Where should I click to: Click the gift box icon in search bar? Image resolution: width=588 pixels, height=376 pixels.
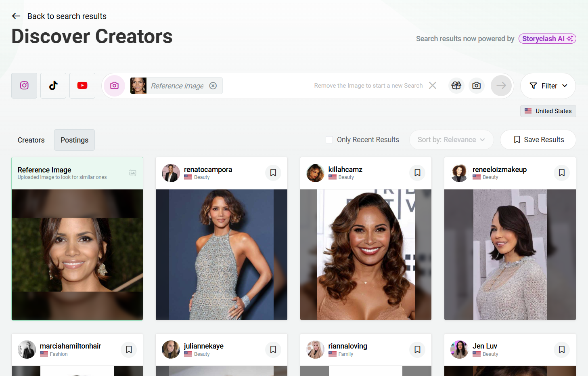456,86
